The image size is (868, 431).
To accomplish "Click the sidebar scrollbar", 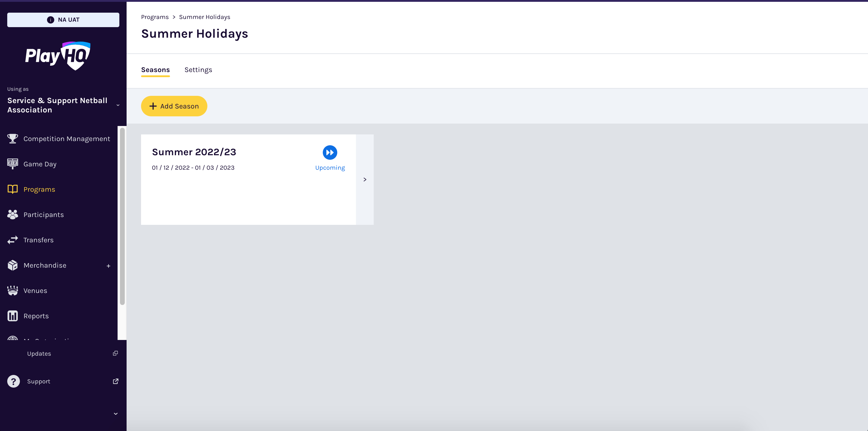I will (x=122, y=216).
